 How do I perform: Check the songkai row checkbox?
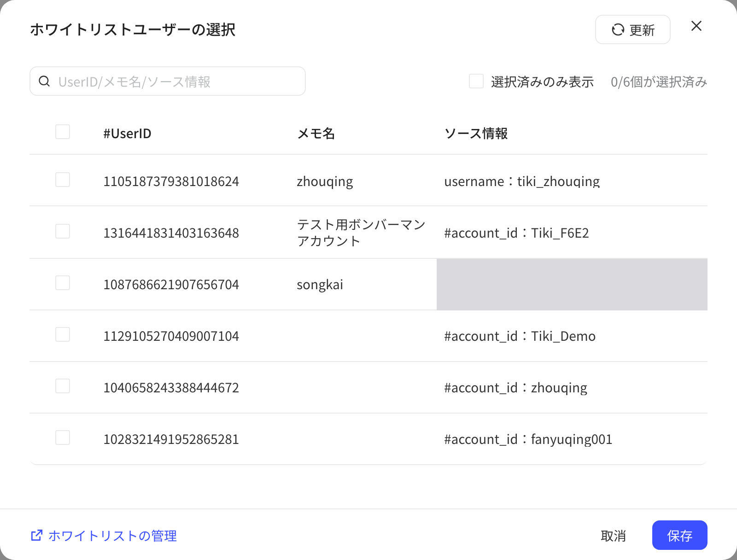(63, 283)
